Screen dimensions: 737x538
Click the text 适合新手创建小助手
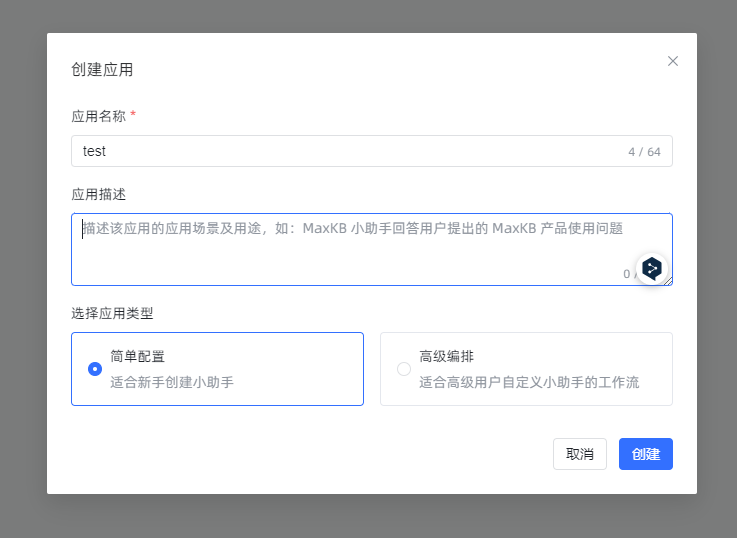171,382
